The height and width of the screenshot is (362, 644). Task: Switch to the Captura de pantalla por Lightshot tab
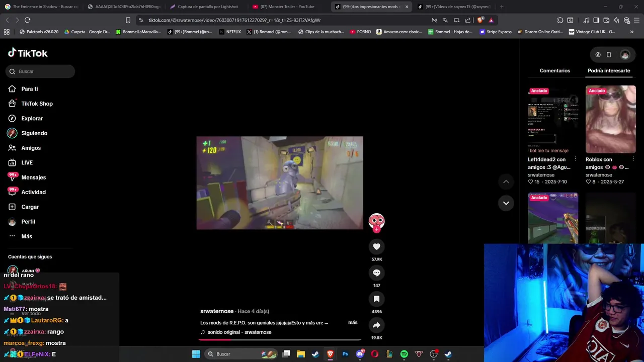click(206, 7)
